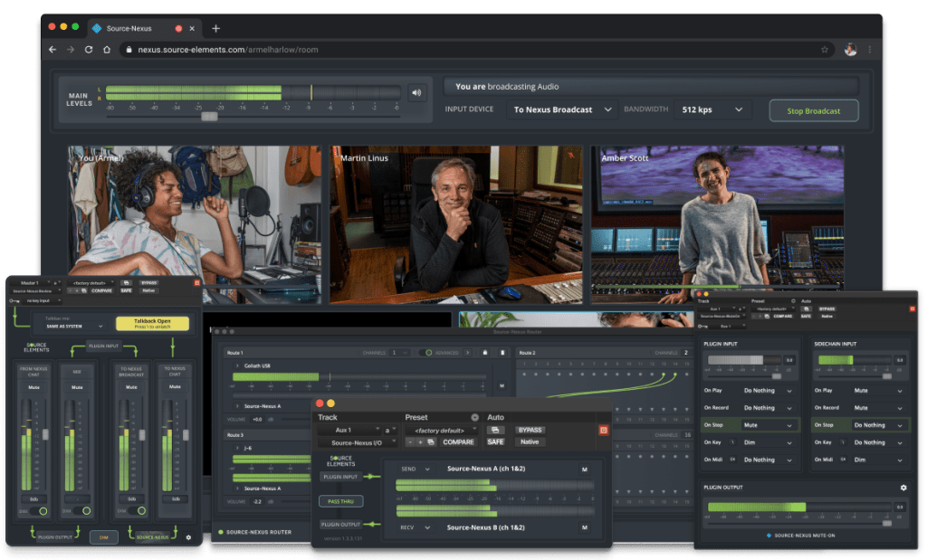Toggle the Advanced switch in Route 1
Image resolution: width=927 pixels, height=560 pixels.
(x=425, y=352)
